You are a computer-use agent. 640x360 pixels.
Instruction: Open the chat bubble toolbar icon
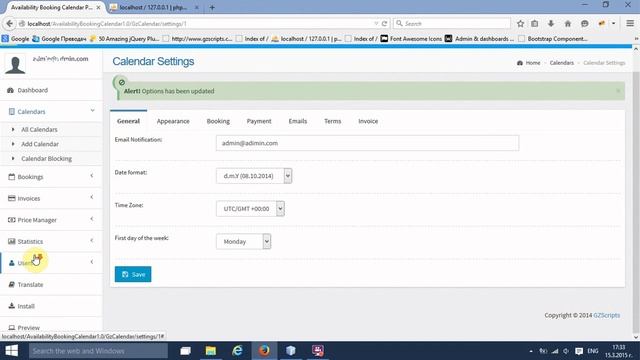[584, 24]
